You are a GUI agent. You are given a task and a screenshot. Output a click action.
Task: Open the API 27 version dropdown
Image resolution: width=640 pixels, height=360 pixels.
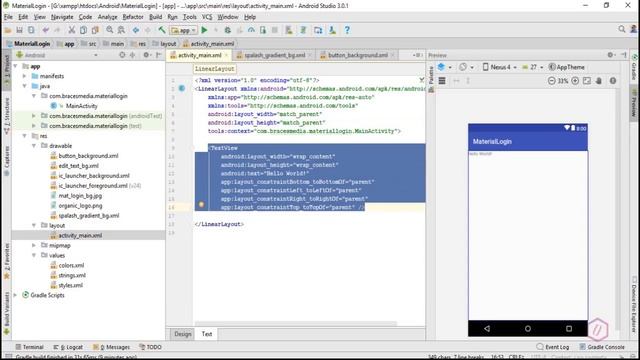tap(533, 67)
